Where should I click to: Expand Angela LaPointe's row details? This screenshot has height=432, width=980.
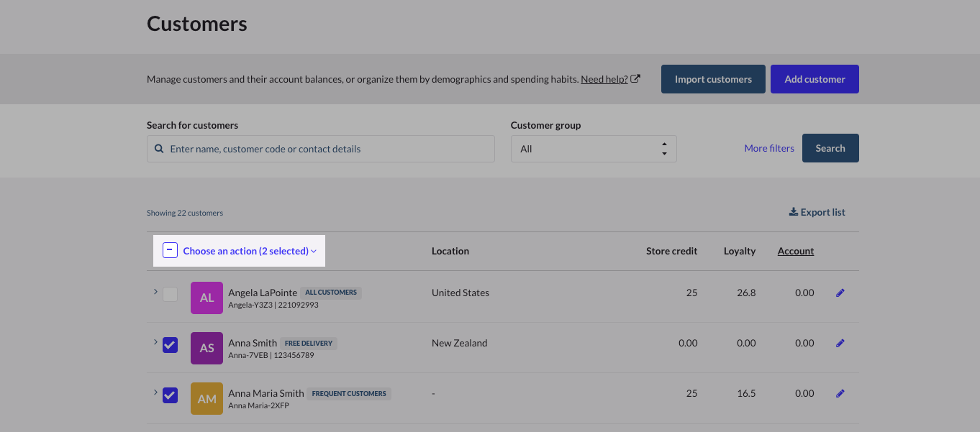(155, 292)
